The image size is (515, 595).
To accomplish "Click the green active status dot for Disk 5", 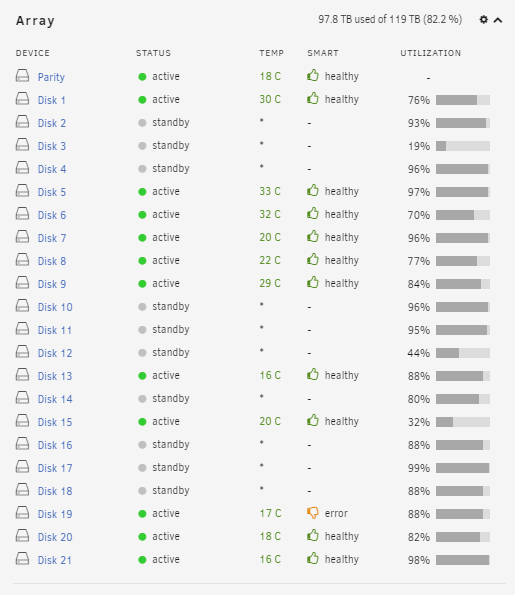I will (x=142, y=192).
